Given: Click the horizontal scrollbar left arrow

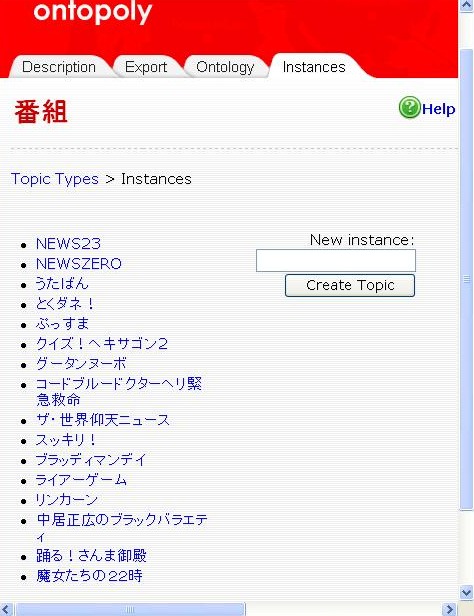Looking at the screenshot, I should coord(7,609).
